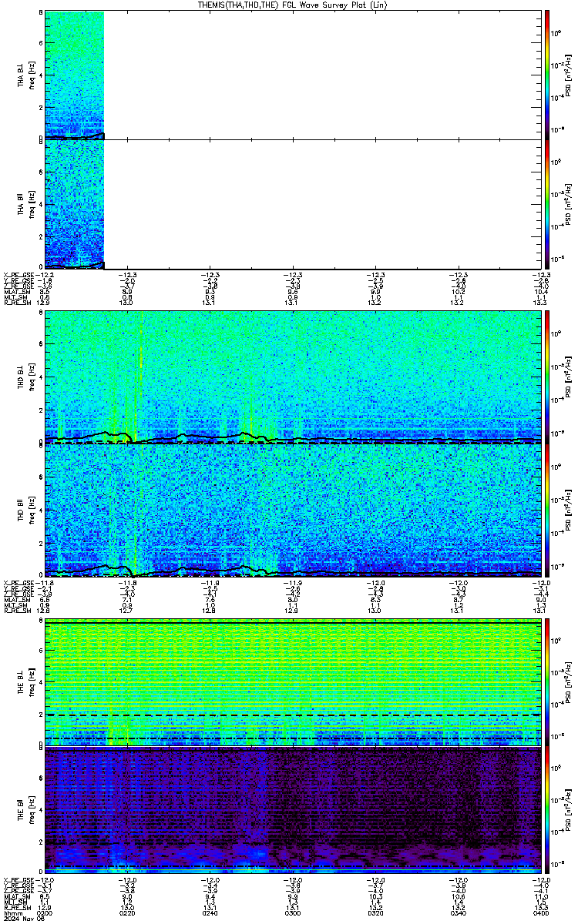The height and width of the screenshot is (924, 578).
Task: Click the MLAT_SM row label under the THE panels
Action: [17, 897]
